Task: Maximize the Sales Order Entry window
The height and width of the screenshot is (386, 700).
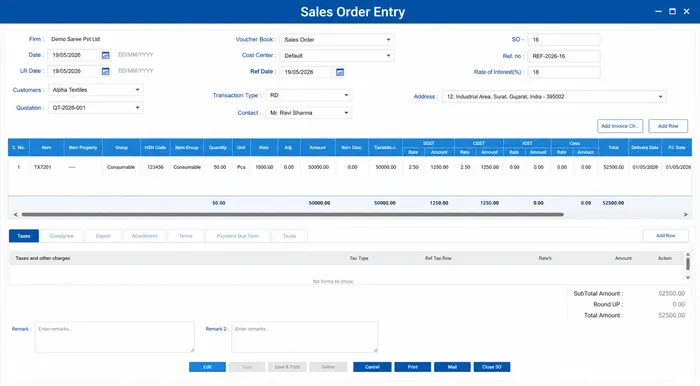Action: (672, 12)
